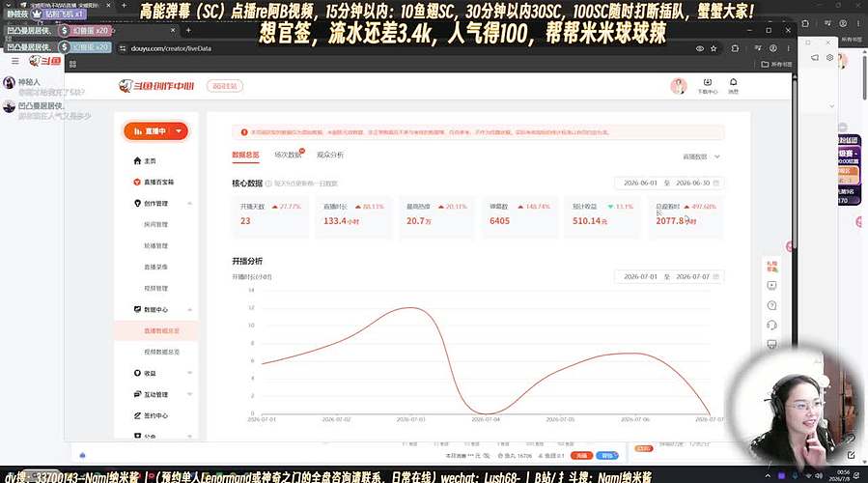The height and width of the screenshot is (483, 868).
Task: Click the user avatar in creator header
Action: [x=678, y=86]
